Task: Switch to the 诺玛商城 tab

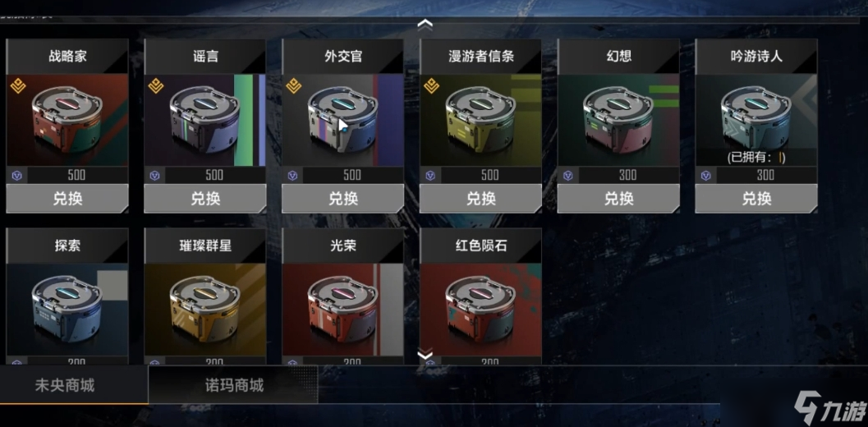Action: point(233,385)
